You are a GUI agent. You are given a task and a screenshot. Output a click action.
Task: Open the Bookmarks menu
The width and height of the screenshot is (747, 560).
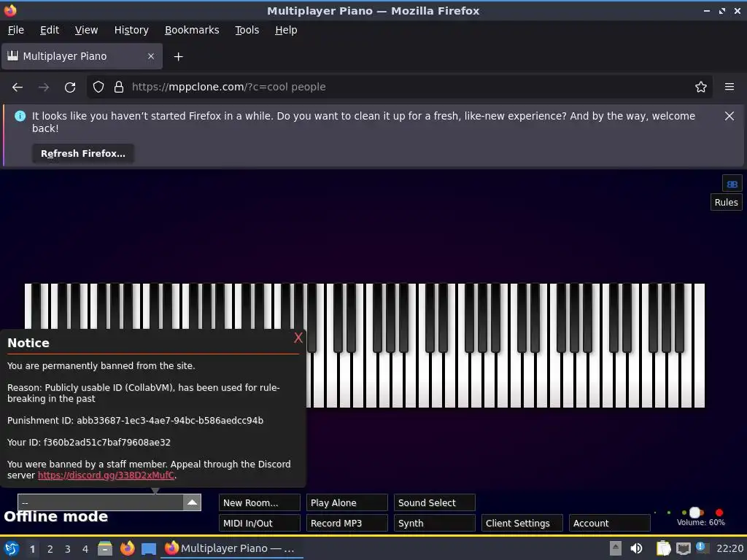(192, 30)
